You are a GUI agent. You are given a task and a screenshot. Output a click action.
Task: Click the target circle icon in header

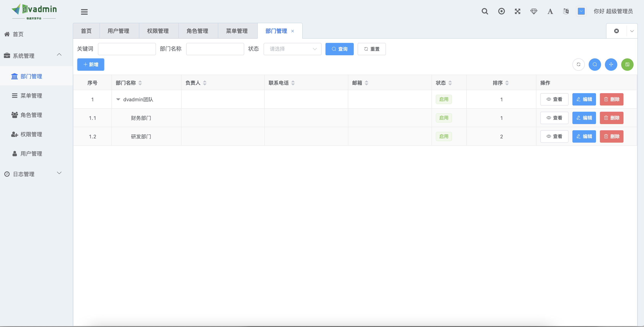click(501, 11)
